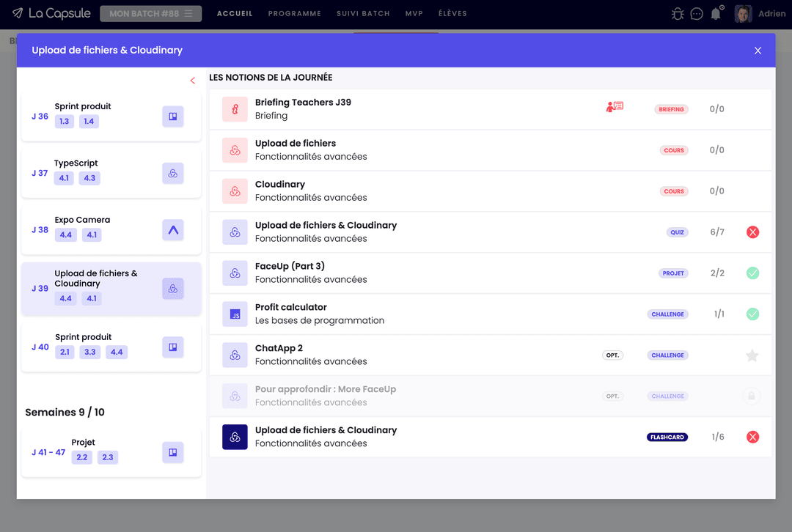Click skill tag 2.3 on Projet card
This screenshot has height=532, width=792.
[108, 457]
